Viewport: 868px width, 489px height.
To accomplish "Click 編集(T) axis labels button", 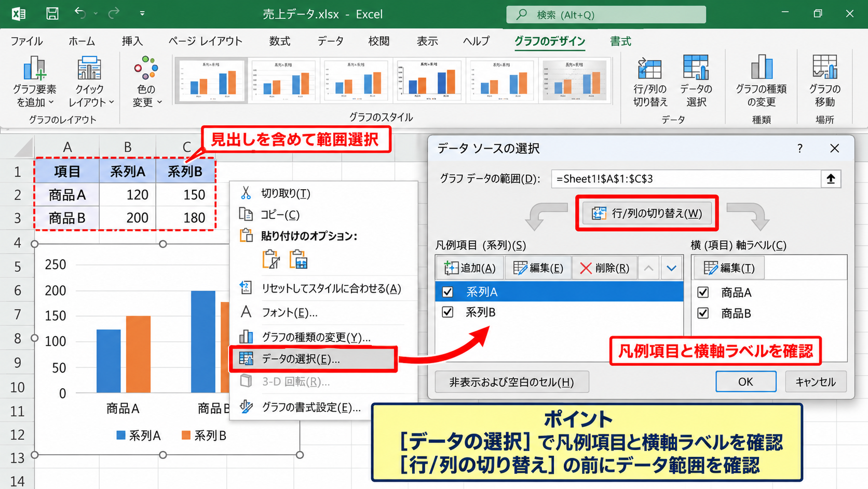I will coord(729,268).
